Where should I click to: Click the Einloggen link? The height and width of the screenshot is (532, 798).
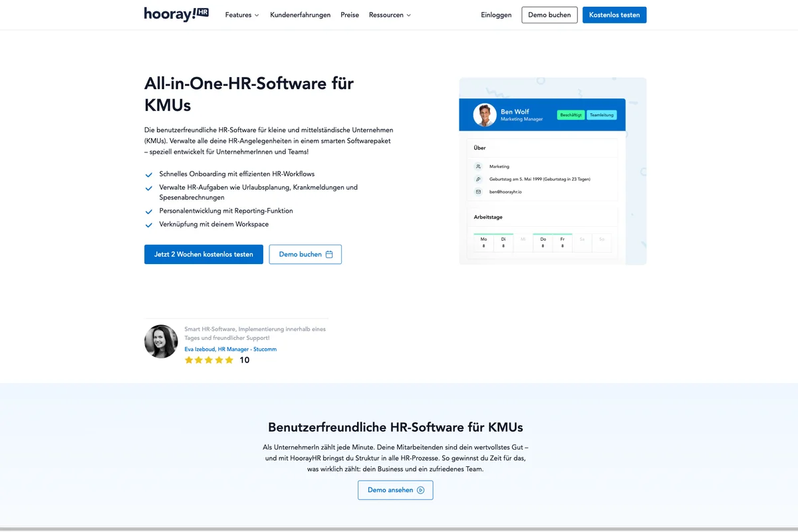click(496, 15)
